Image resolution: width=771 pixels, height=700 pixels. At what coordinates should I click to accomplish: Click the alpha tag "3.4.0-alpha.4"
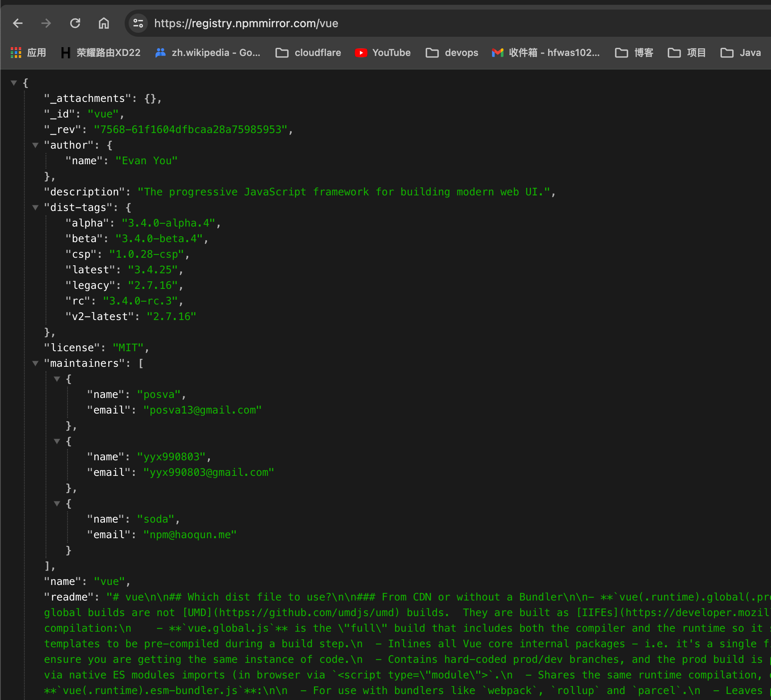pyautogui.click(x=168, y=223)
